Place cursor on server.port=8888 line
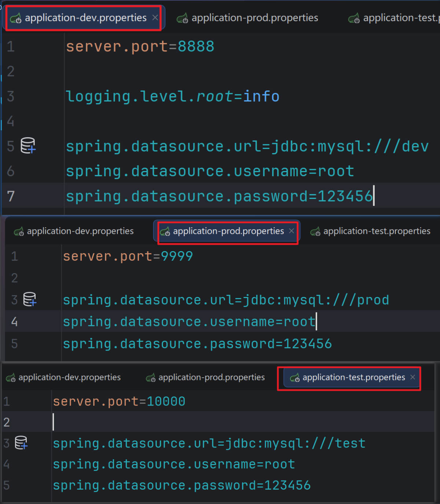This screenshot has height=504, width=440. 140,47
